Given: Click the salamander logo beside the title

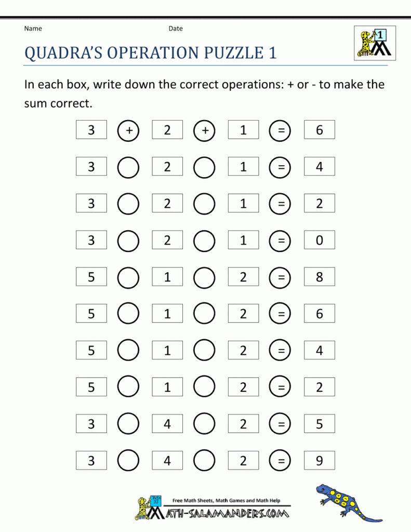Looking at the screenshot, I should (x=375, y=43).
